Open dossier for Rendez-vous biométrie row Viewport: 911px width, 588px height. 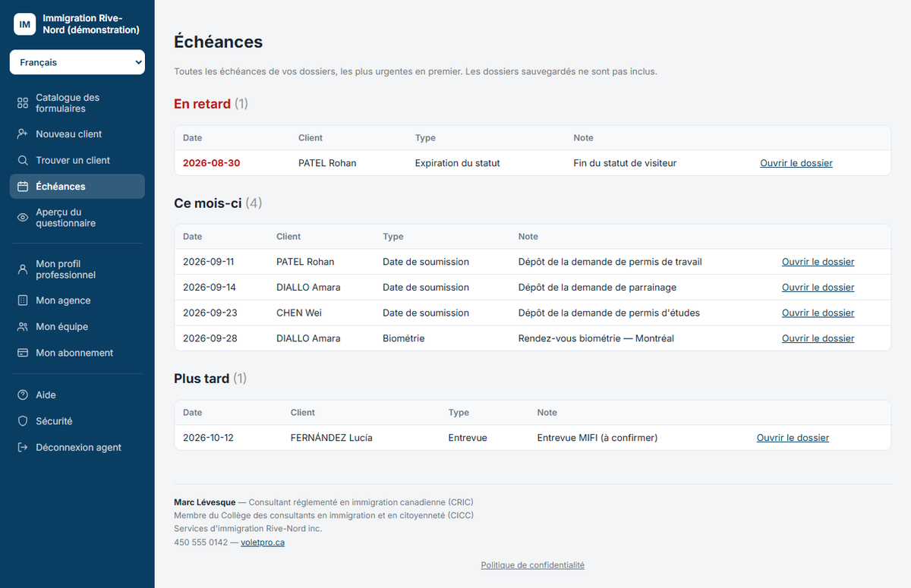[x=818, y=338]
